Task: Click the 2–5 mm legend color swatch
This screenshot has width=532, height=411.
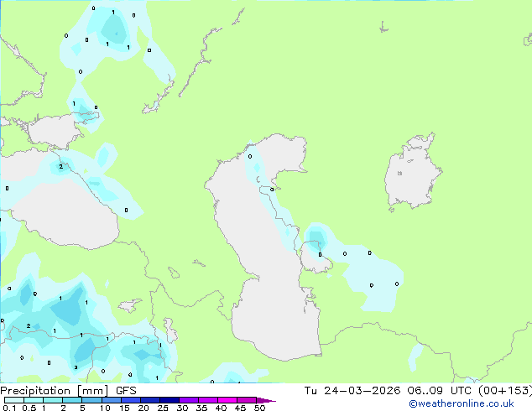Action: [72, 400]
